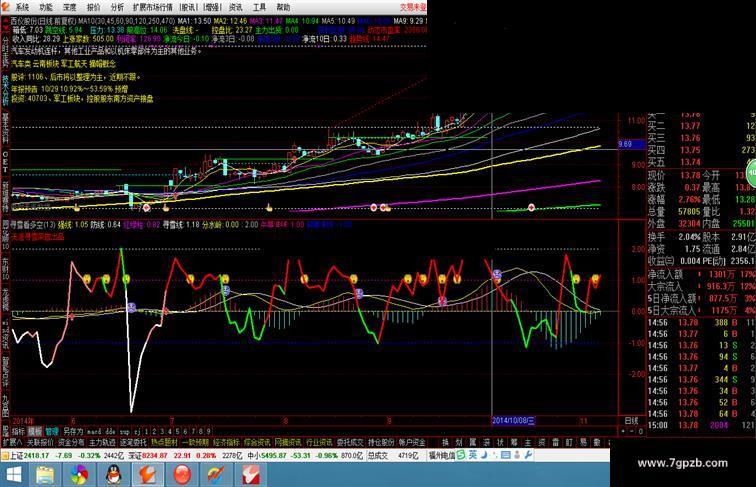Screen dimensions: 756x487
Task: Click the Sogou S input method icon
Action: [461, 455]
